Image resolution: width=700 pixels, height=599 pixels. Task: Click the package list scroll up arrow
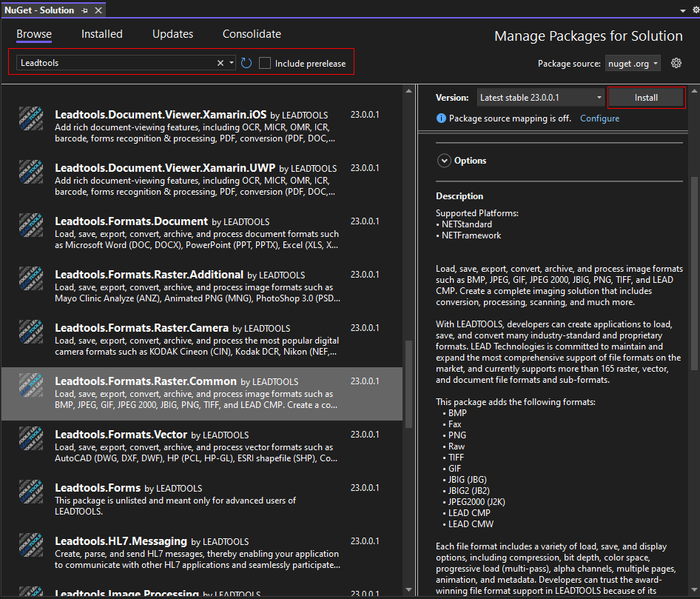(409, 91)
